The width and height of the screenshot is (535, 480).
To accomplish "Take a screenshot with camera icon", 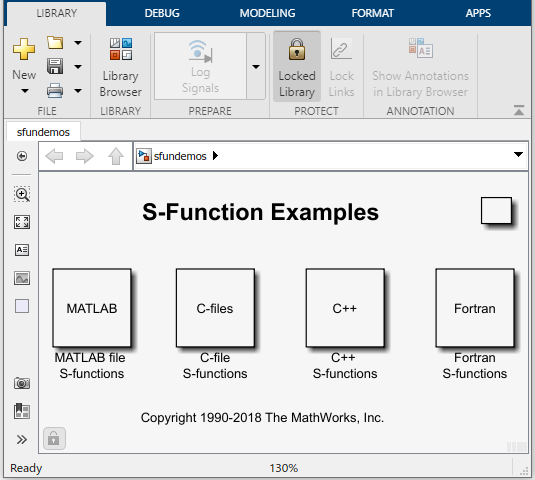I will (22, 383).
